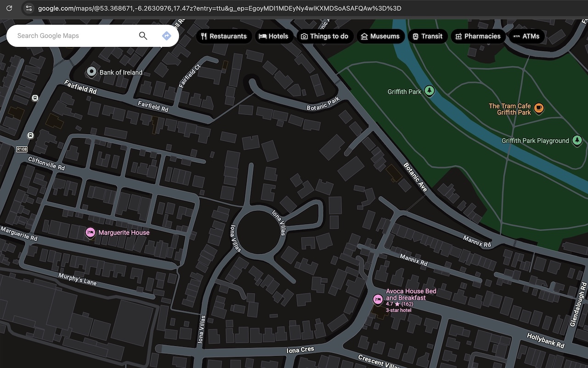Click the Pharmacies filter button
The width and height of the screenshot is (588, 368).
[x=478, y=36]
